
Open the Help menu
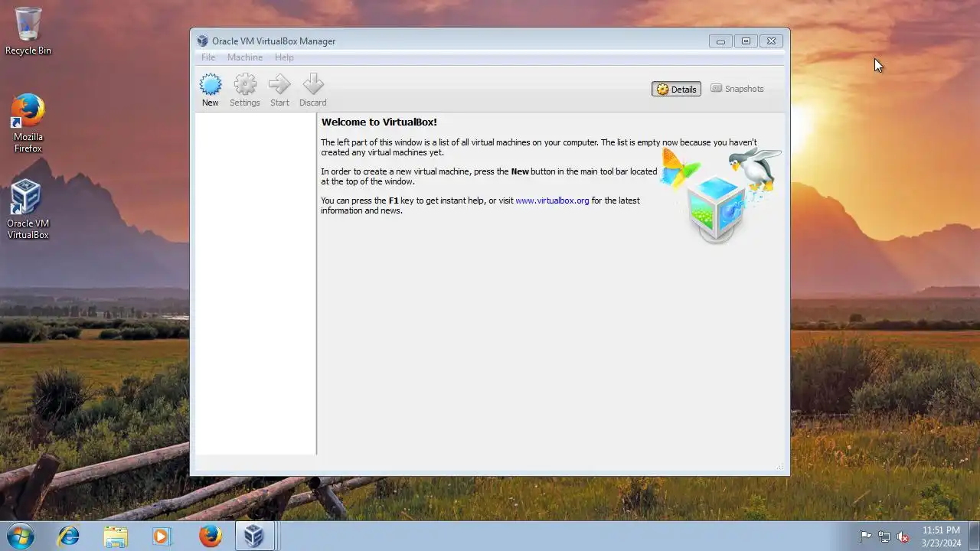pos(284,57)
